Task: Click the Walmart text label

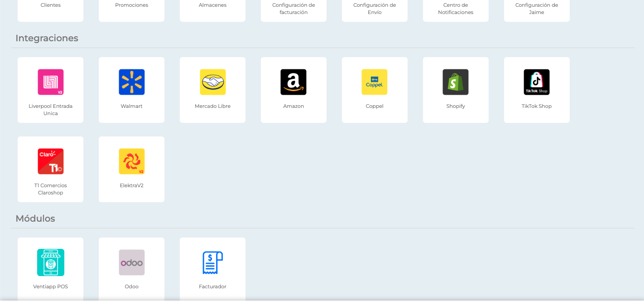Action: tap(131, 106)
